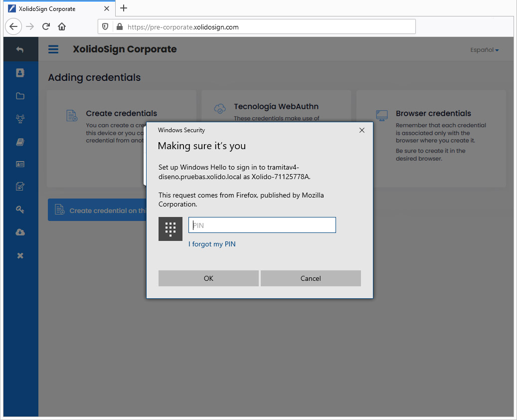Click the browser forward arrow button

(30, 27)
